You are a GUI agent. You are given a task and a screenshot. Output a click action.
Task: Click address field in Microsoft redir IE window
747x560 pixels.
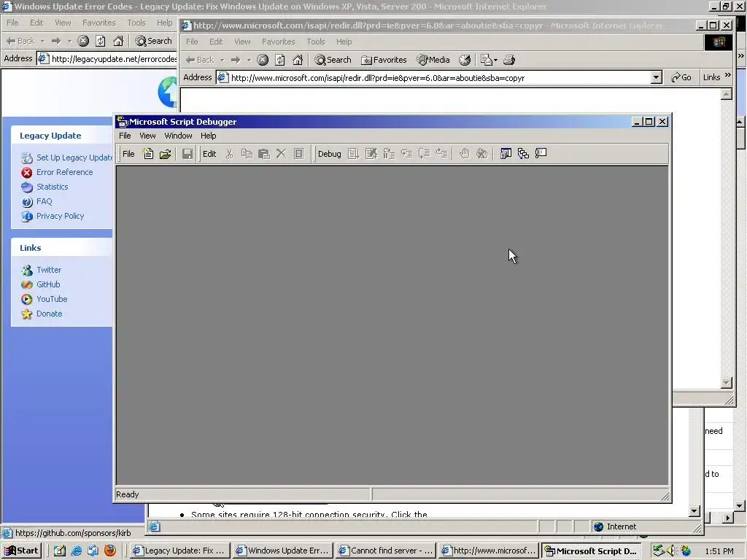[438, 77]
